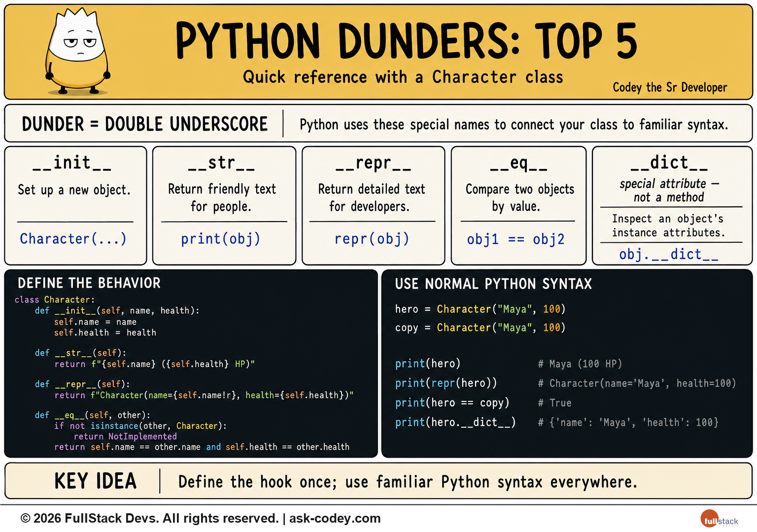This screenshot has width=757, height=532.
Task: Select the __repr__ card heading
Action: coord(373,163)
